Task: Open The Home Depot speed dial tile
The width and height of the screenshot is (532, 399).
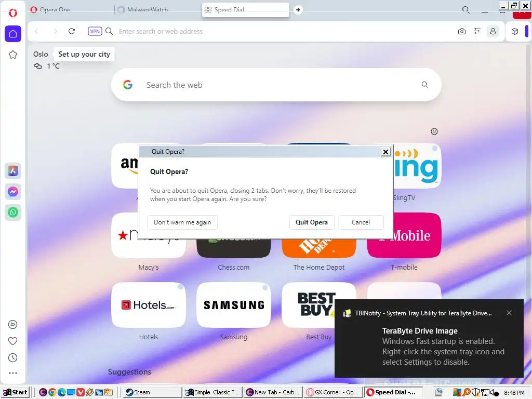Action: point(319,248)
